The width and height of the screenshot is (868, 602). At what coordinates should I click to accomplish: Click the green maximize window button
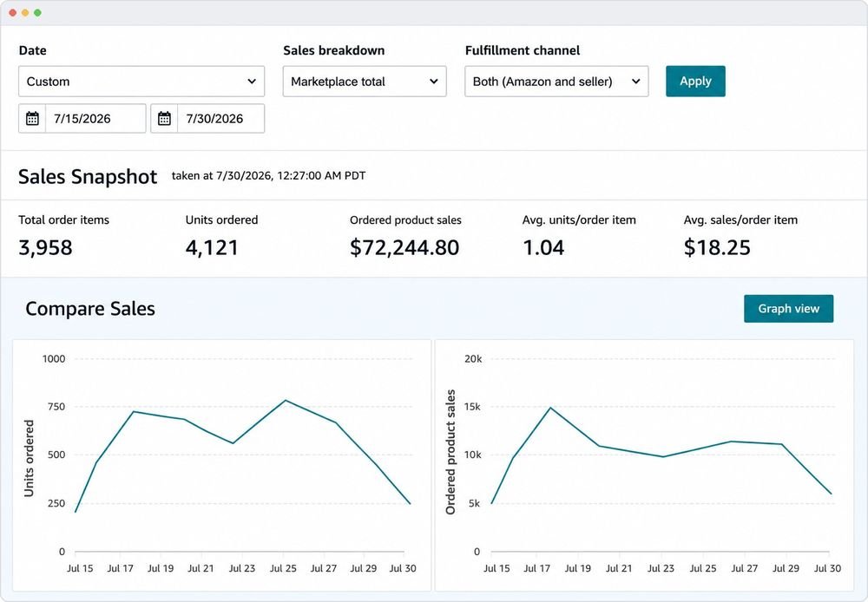[x=37, y=13]
